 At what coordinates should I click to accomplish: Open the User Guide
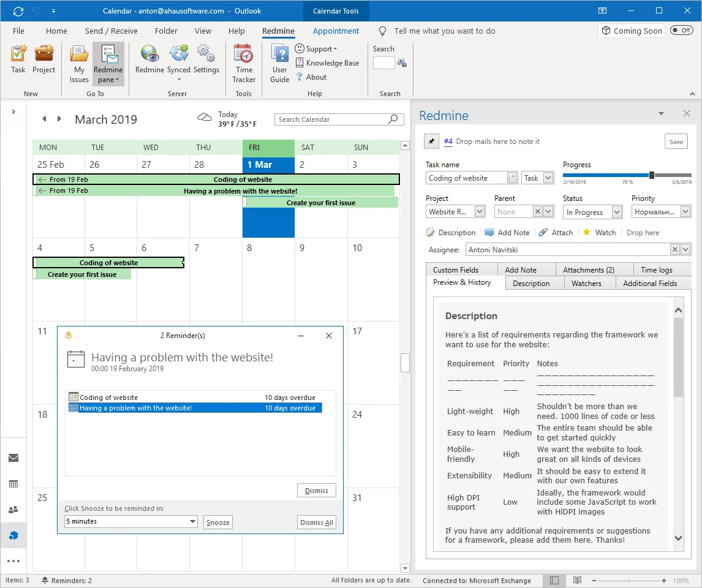[279, 64]
